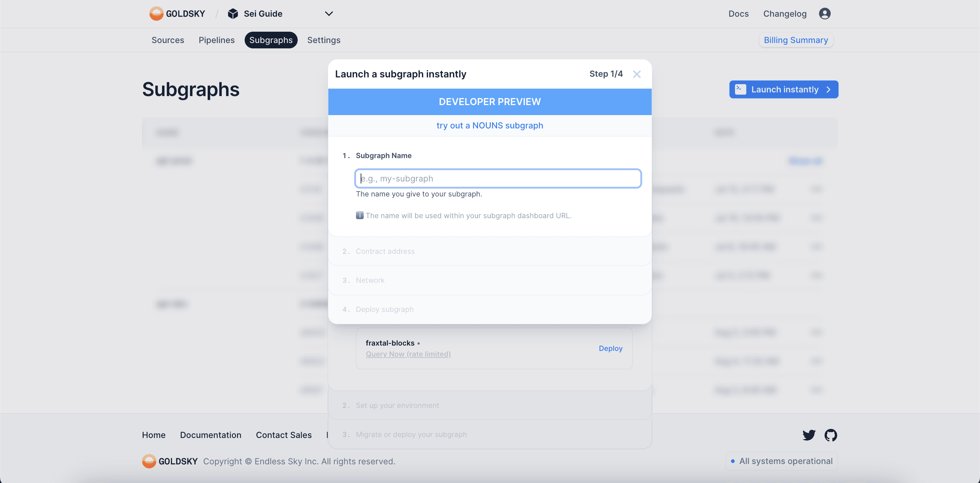Click the info icon about dashboard URL
The image size is (980, 483).
360,215
